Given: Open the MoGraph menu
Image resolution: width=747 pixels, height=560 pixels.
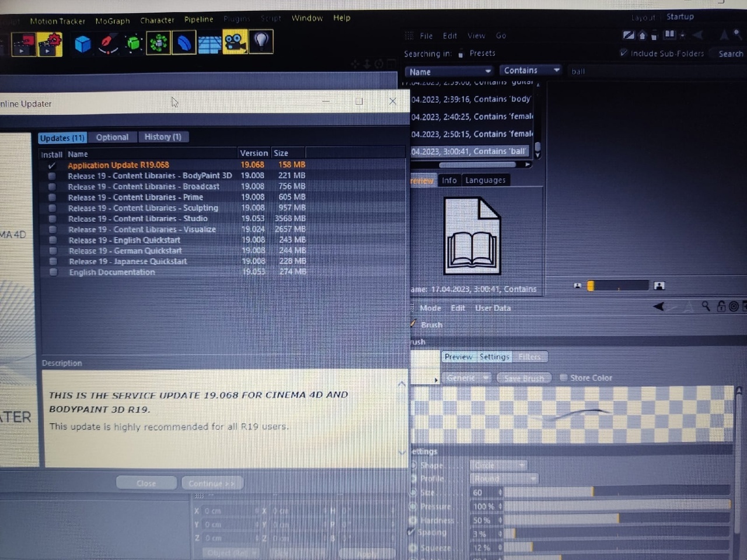Looking at the screenshot, I should (113, 21).
